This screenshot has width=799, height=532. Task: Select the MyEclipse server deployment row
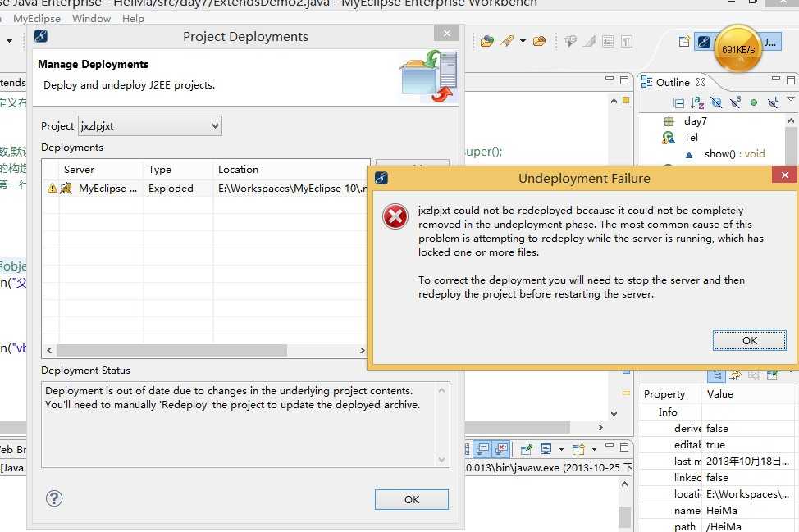205,189
